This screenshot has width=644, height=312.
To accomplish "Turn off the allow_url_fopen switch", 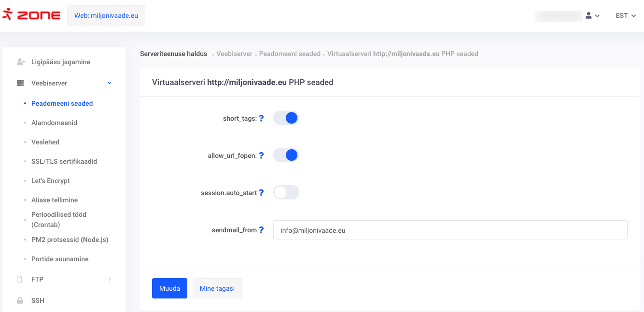I will pos(286,155).
